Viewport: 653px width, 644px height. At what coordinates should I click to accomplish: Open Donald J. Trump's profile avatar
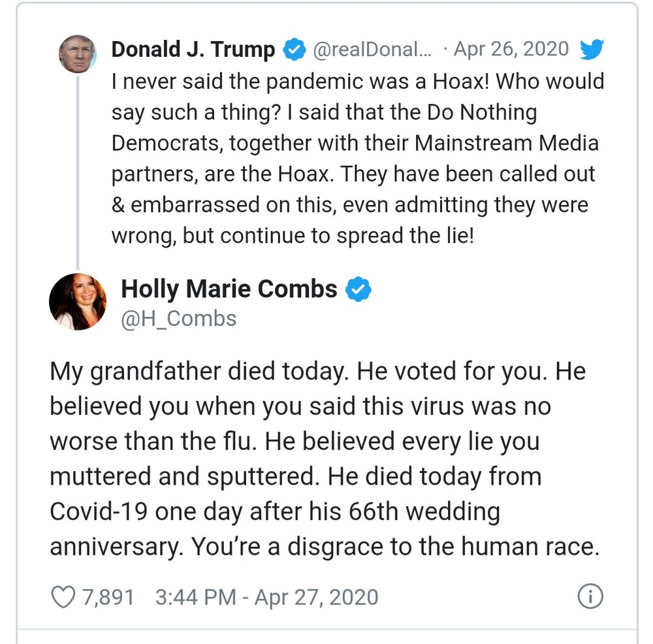pyautogui.click(x=77, y=54)
